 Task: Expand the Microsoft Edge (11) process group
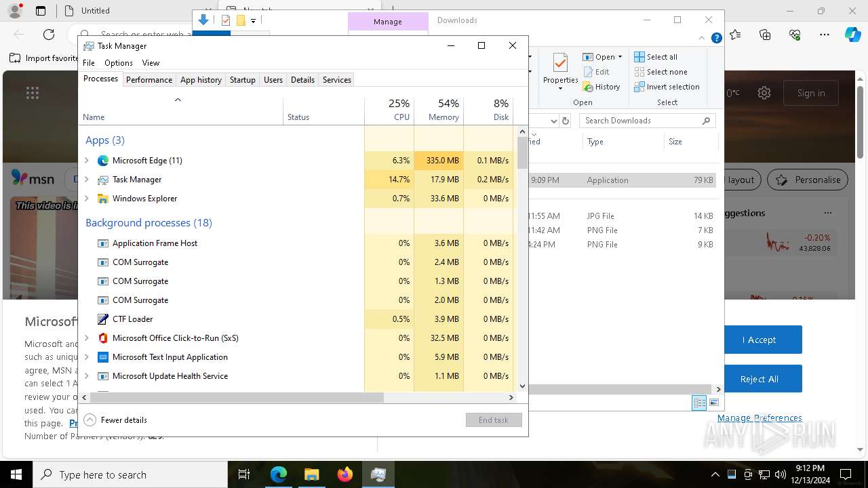(x=86, y=161)
